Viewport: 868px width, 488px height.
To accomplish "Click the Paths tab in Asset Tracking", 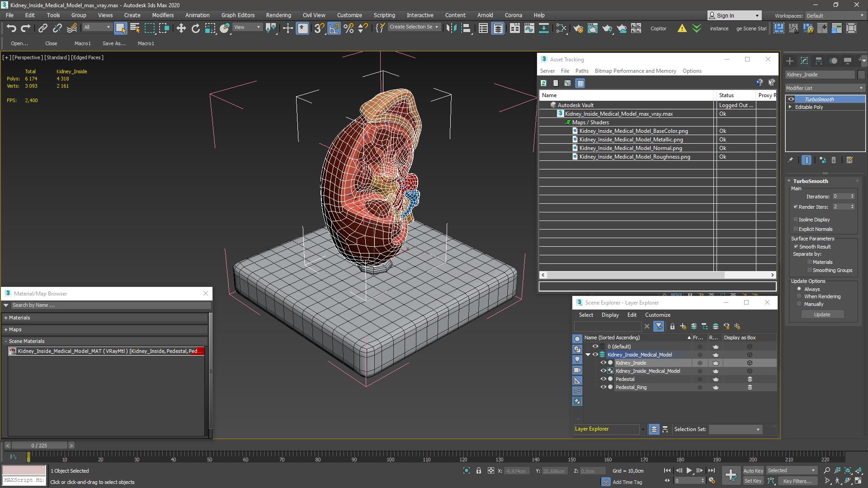I will pos(581,70).
